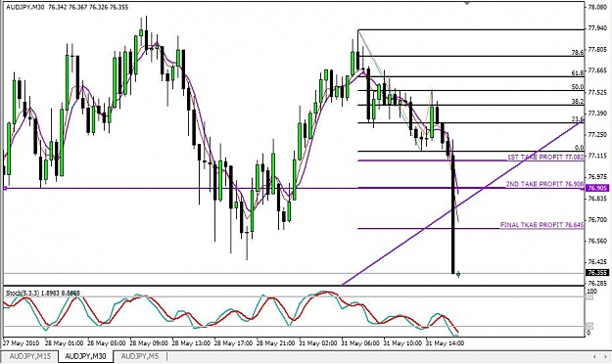
Task: Click the Fibonacci 78.6 level label
Action: click(578, 52)
